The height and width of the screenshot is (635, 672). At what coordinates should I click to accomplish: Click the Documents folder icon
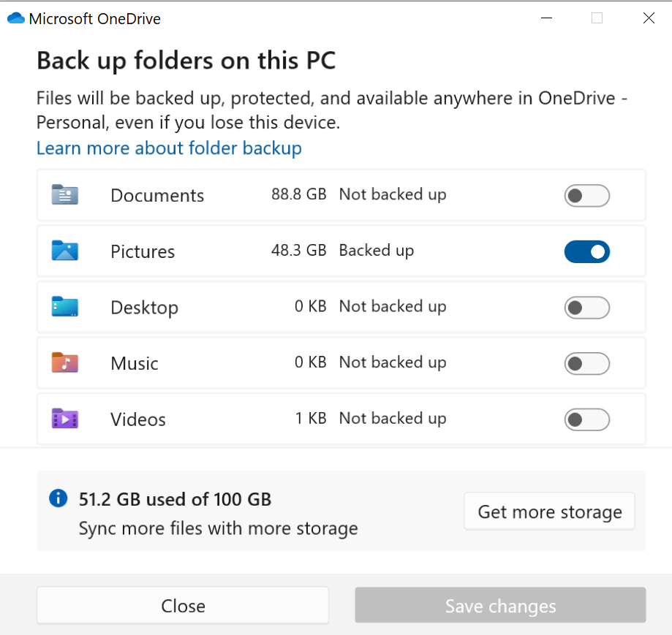(65, 195)
